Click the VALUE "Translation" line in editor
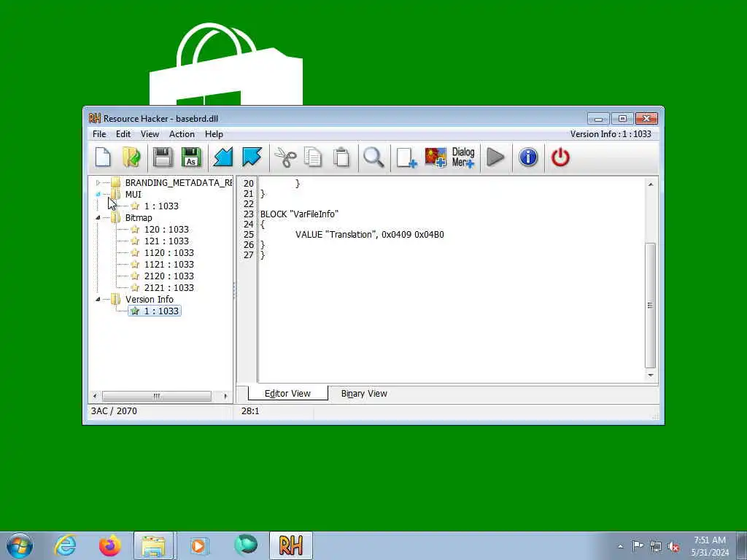 coord(370,235)
